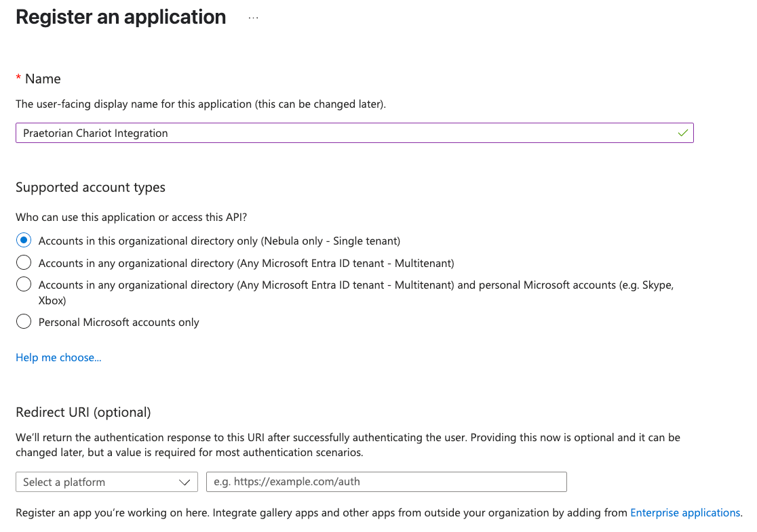The image size is (757, 532).
Task: Click the Register an application heading
Action: click(x=121, y=18)
